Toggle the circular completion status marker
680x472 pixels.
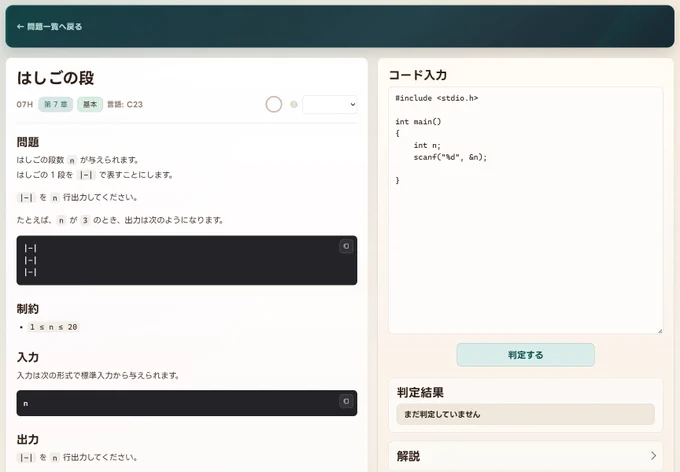(x=274, y=104)
